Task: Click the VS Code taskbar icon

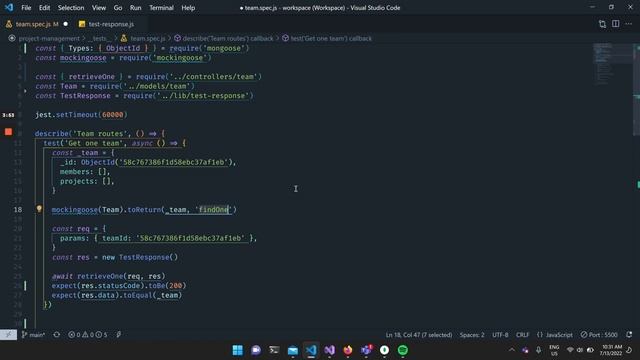Action: [x=311, y=350]
